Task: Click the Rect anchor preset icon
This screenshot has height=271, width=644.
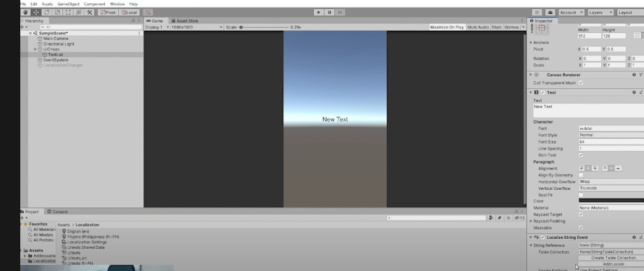Action: point(542,29)
